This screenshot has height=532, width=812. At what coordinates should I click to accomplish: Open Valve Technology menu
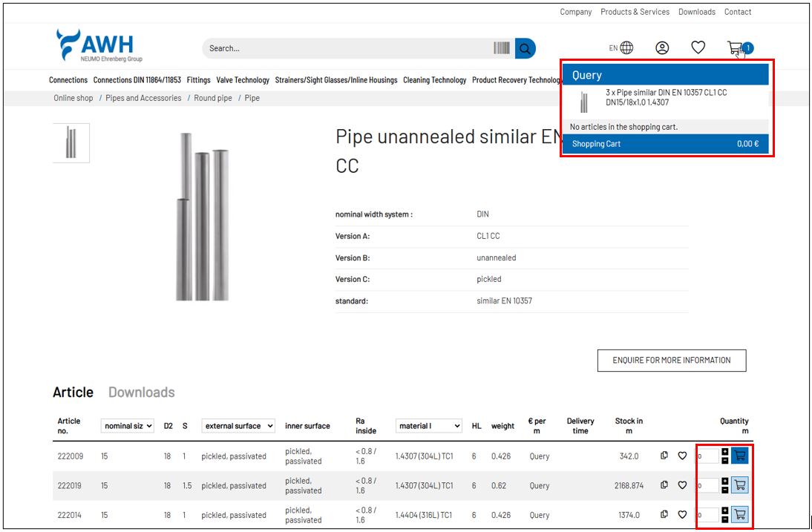point(243,80)
